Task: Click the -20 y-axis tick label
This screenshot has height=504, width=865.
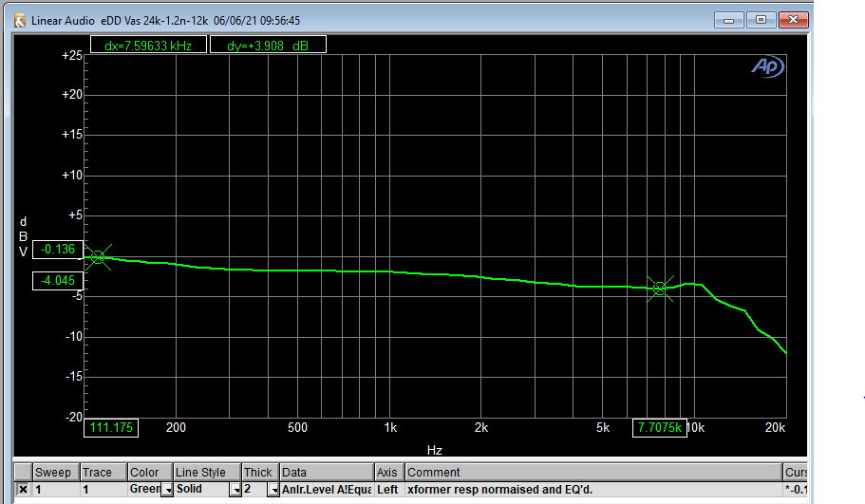Action: pos(73,417)
